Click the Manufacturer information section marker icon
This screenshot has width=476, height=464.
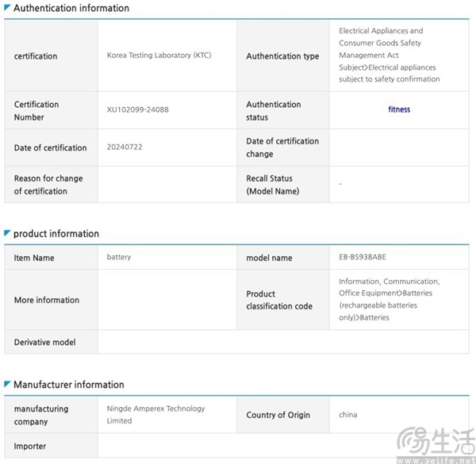pos(8,384)
